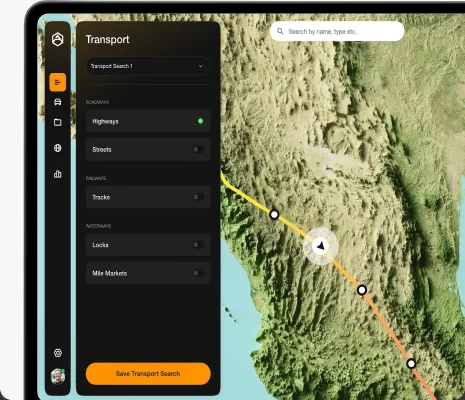Open settings gear icon in sidebar
The height and width of the screenshot is (400, 465).
[x=58, y=353]
